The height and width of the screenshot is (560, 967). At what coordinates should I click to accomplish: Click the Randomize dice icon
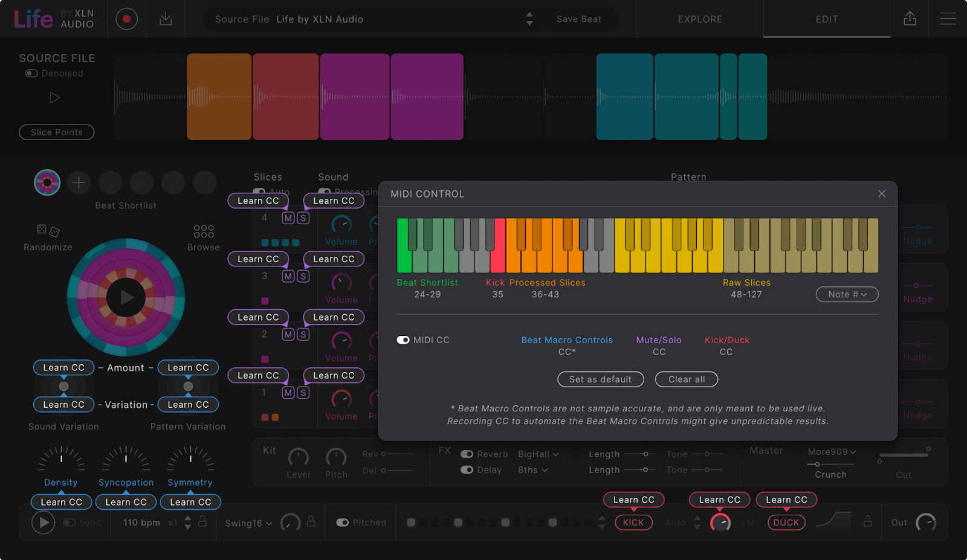pos(48,230)
